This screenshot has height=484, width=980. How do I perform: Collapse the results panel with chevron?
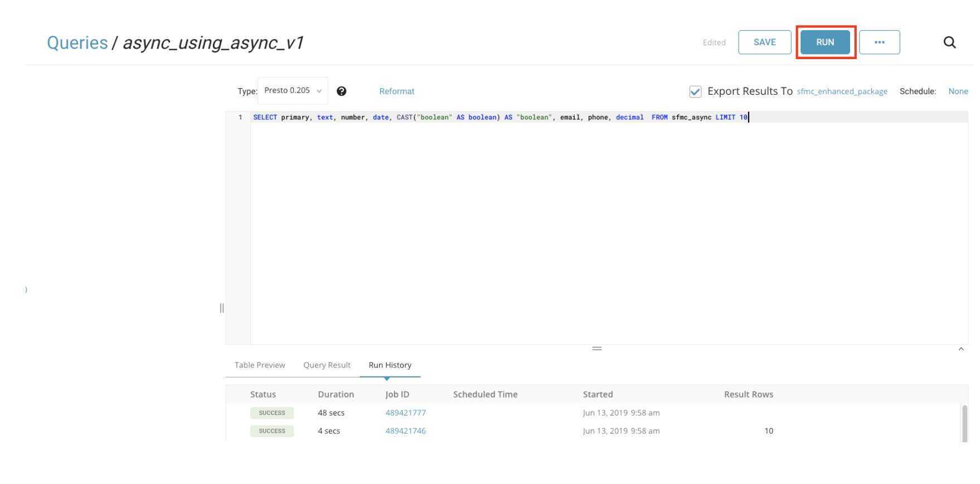961,349
